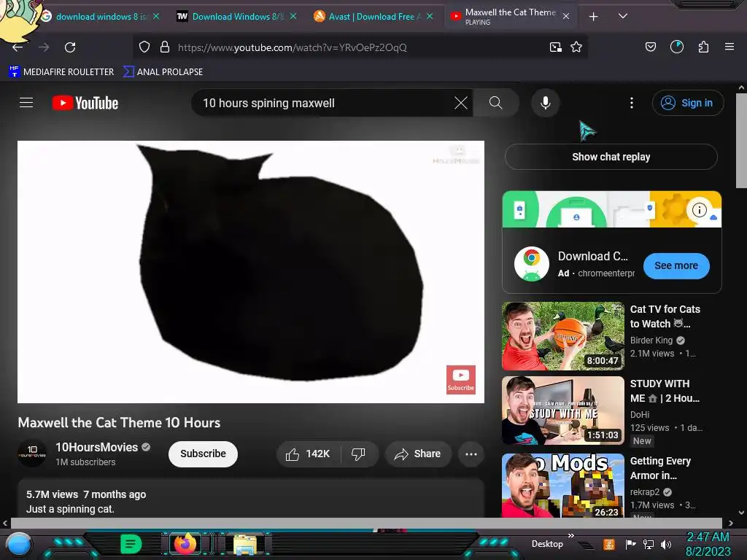Close the Avast tab
The height and width of the screenshot is (560, 747).
click(430, 16)
